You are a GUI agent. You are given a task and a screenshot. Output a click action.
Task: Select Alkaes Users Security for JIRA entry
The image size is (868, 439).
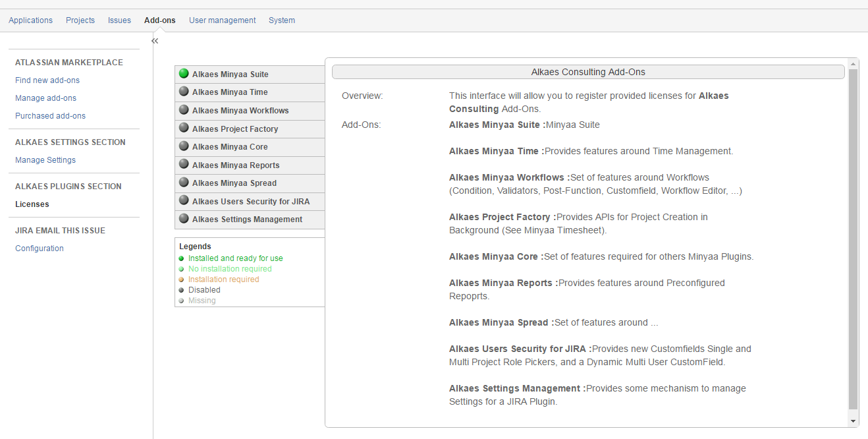point(250,201)
